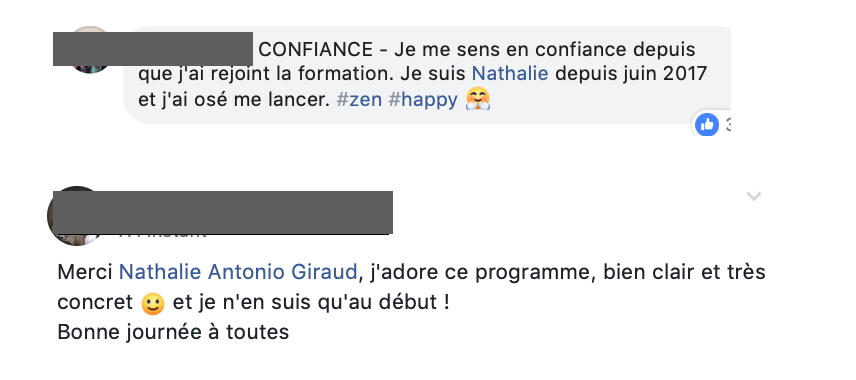Viewport: 856px width, 380px height.
Task: Click the blue 'Nathalie' mention in comment
Action: 510,73
